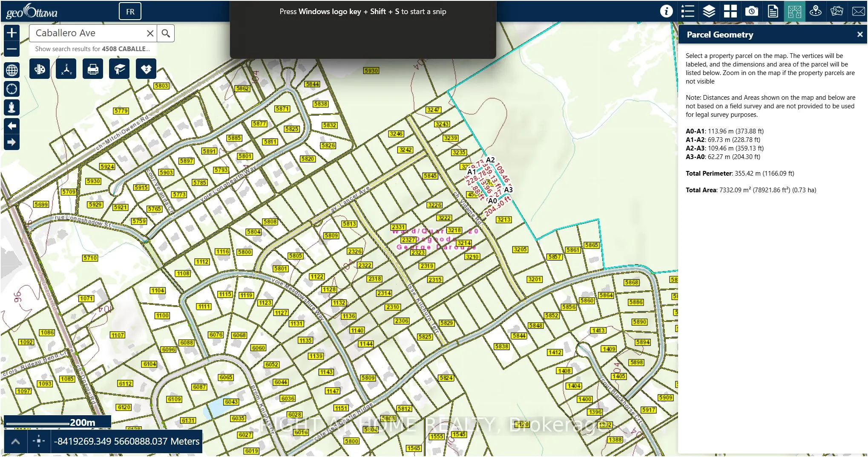Click inside the Caballero Ave search field

(x=87, y=33)
